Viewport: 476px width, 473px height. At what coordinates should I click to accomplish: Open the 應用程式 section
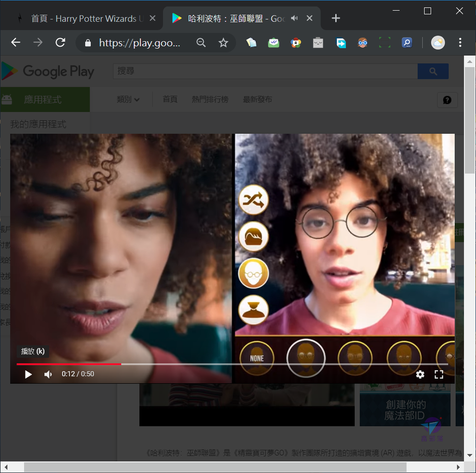(x=45, y=99)
